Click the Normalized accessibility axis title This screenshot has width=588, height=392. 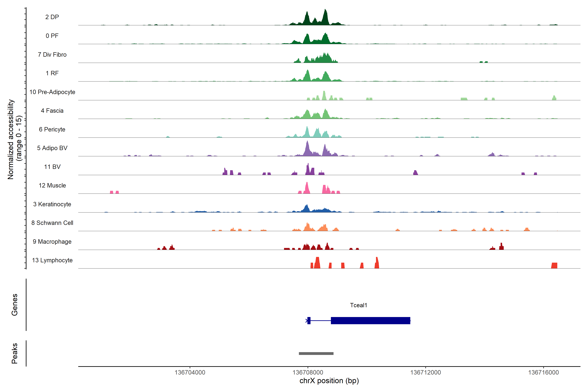[10, 139]
